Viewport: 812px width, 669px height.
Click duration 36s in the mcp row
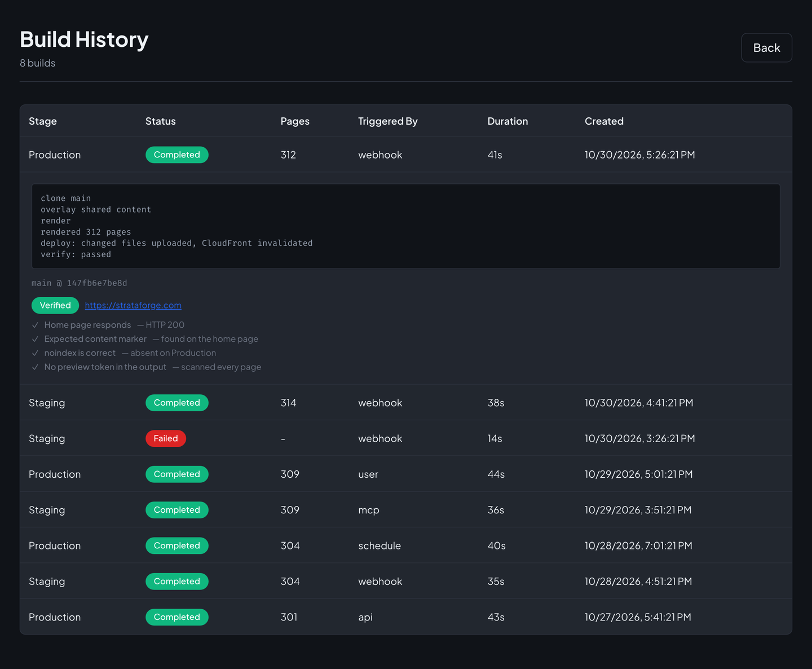(x=496, y=510)
